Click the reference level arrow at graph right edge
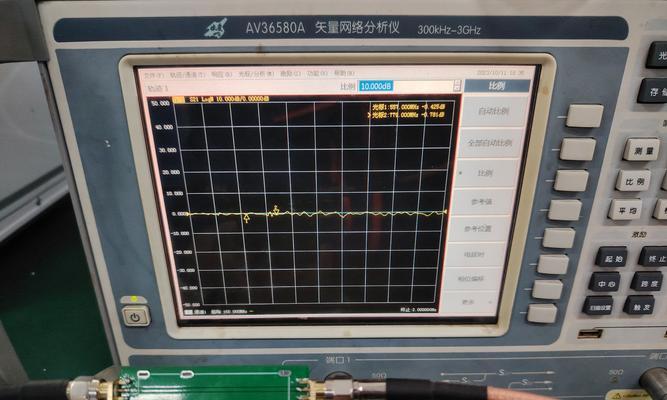Image resolution: width=667 pixels, height=400 pixels. tap(445, 211)
